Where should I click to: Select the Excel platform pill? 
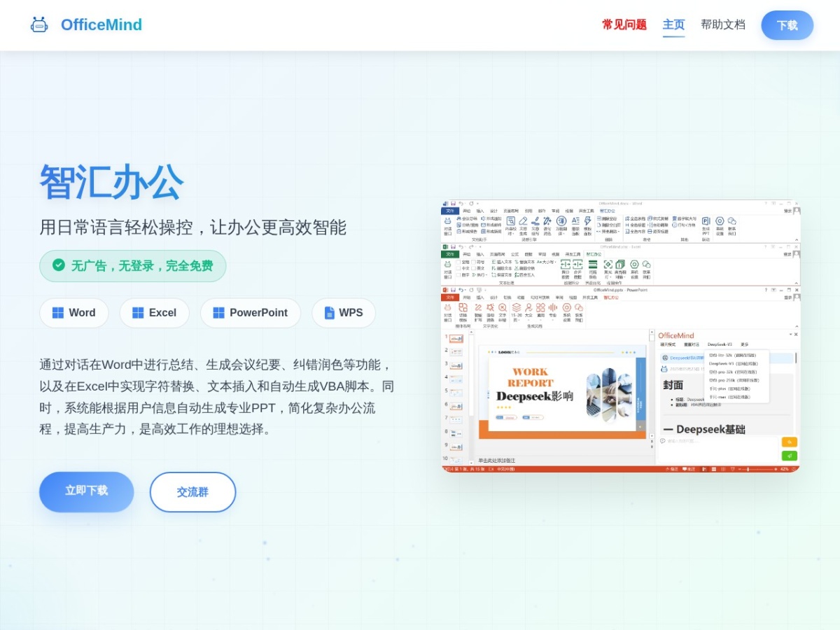click(155, 313)
